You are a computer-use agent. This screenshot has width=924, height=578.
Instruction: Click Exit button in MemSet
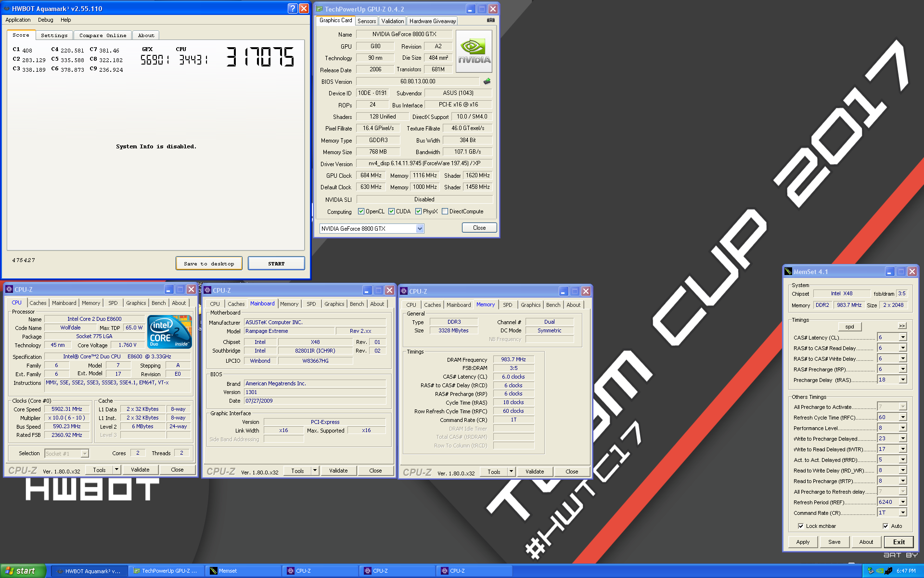tap(898, 542)
